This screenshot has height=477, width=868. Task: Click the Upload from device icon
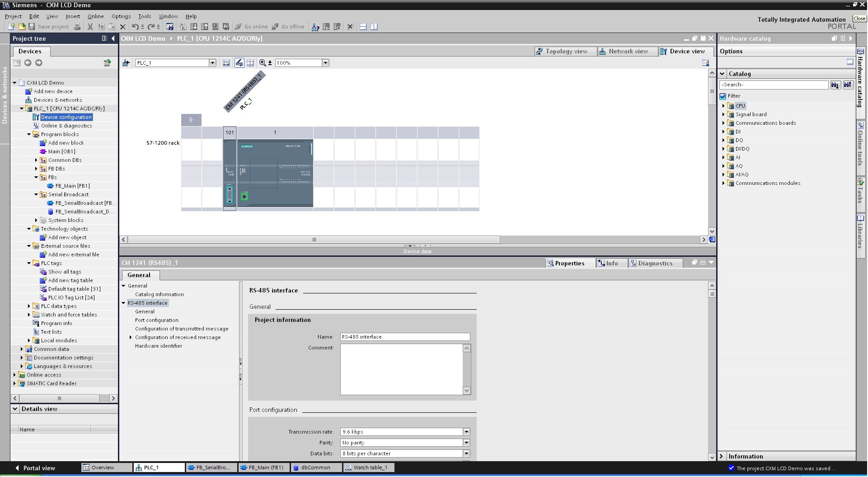[205, 27]
